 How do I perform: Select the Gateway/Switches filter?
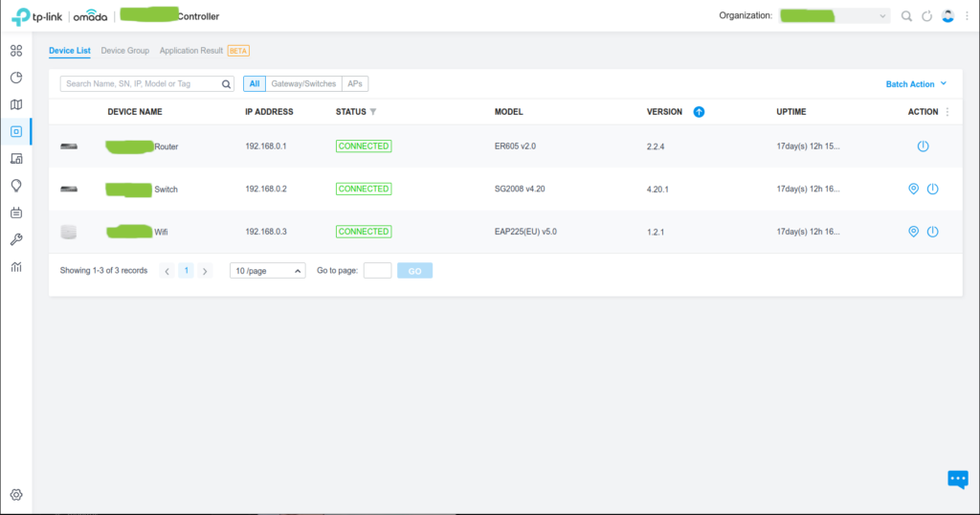(x=303, y=84)
